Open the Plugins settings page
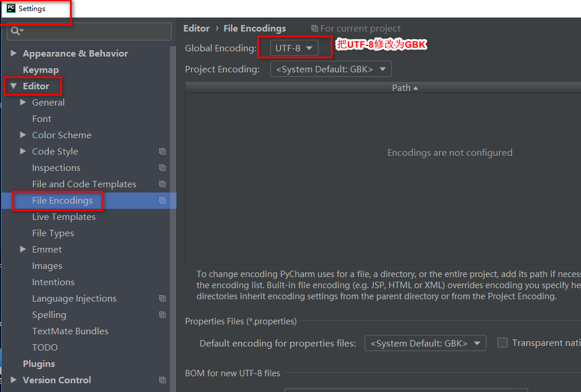This screenshot has width=581, height=392. [x=38, y=363]
